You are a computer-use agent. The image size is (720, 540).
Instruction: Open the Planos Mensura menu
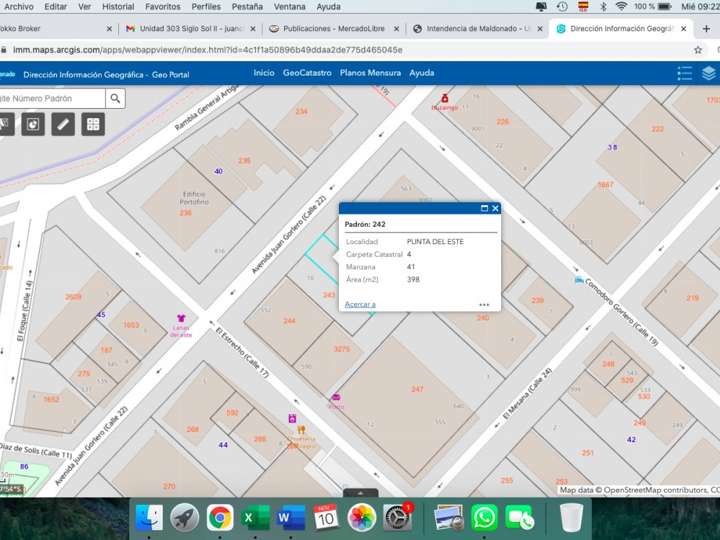[370, 73]
